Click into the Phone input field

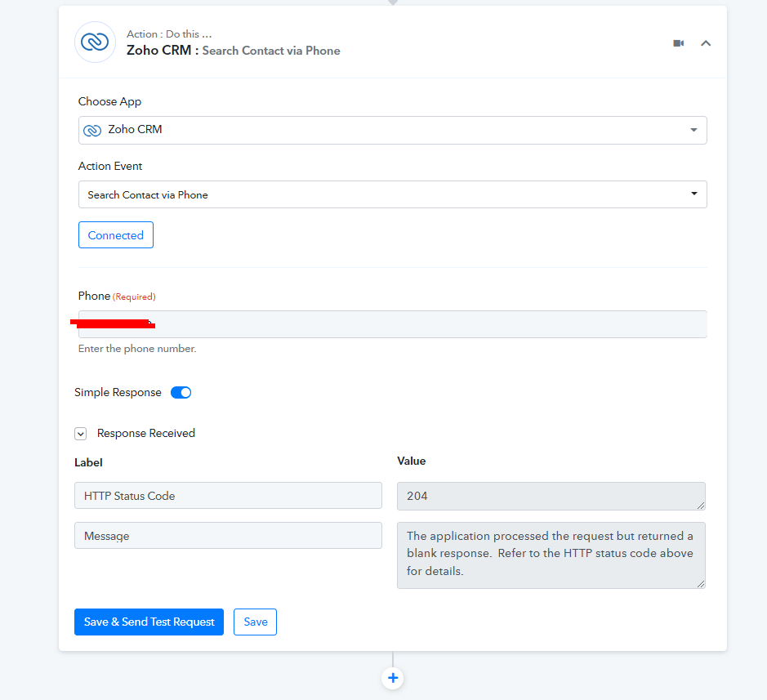pos(392,324)
